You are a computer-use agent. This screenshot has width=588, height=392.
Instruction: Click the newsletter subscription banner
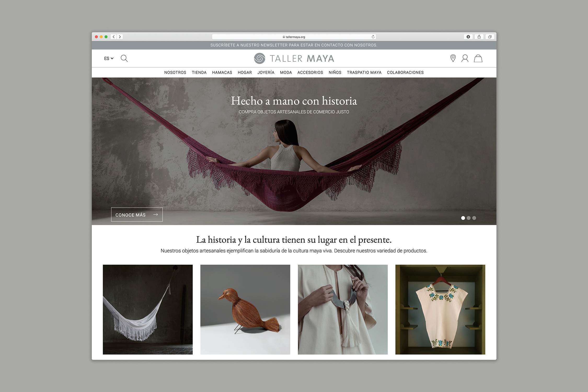(x=294, y=45)
